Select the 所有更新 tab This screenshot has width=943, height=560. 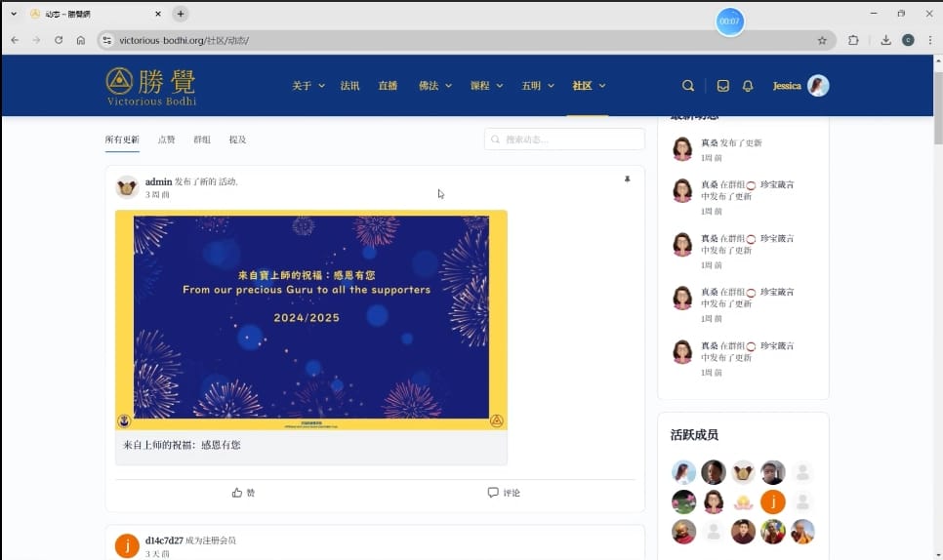point(122,140)
